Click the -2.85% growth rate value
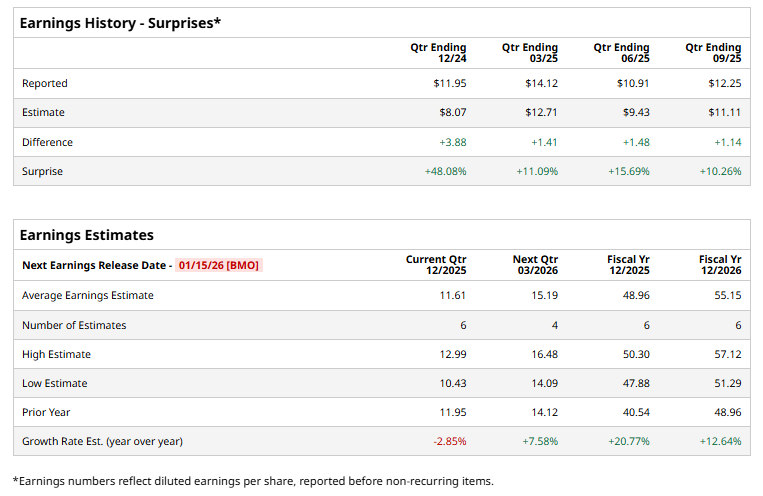This screenshot has width=763, height=496. pos(449,441)
